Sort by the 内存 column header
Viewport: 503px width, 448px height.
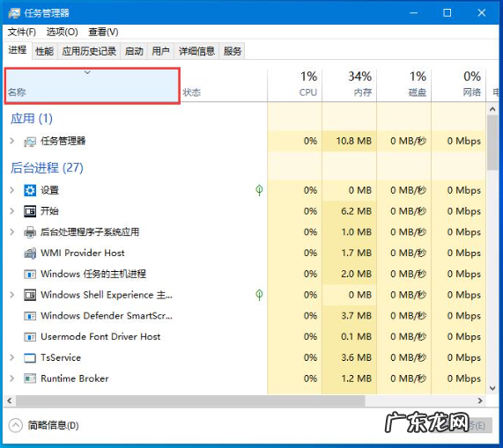(350, 86)
